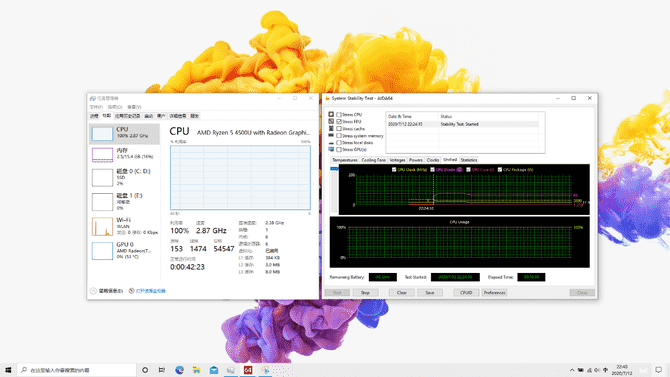
Task: Open the Mail app from the taskbar
Action: click(x=214, y=370)
